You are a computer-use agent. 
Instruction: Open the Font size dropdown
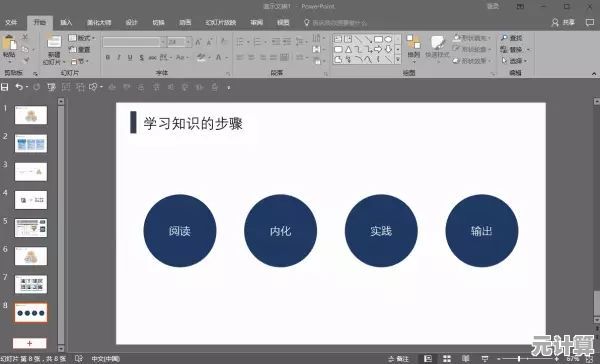[188, 42]
